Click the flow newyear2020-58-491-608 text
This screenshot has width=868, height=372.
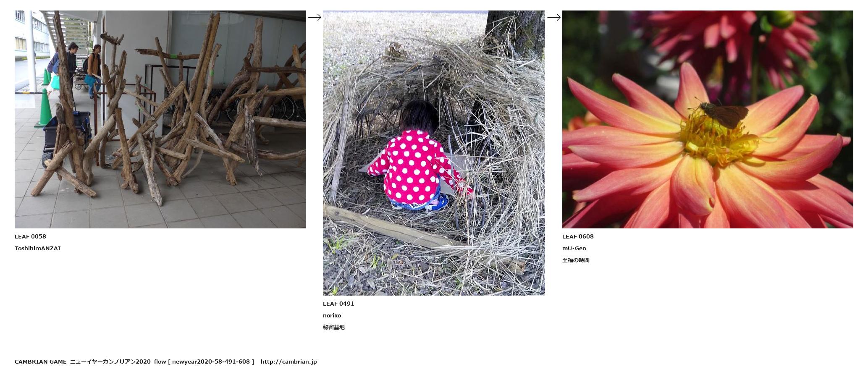pyautogui.click(x=204, y=362)
